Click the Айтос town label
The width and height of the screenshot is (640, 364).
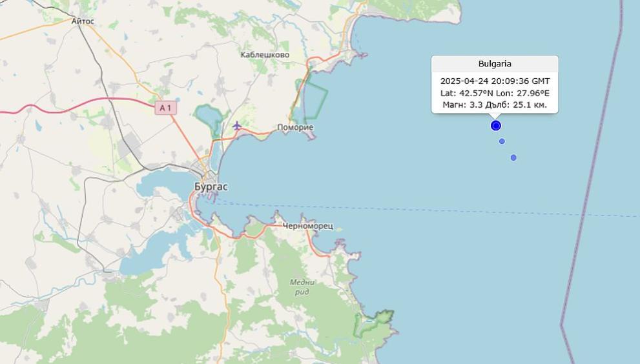tap(83, 21)
